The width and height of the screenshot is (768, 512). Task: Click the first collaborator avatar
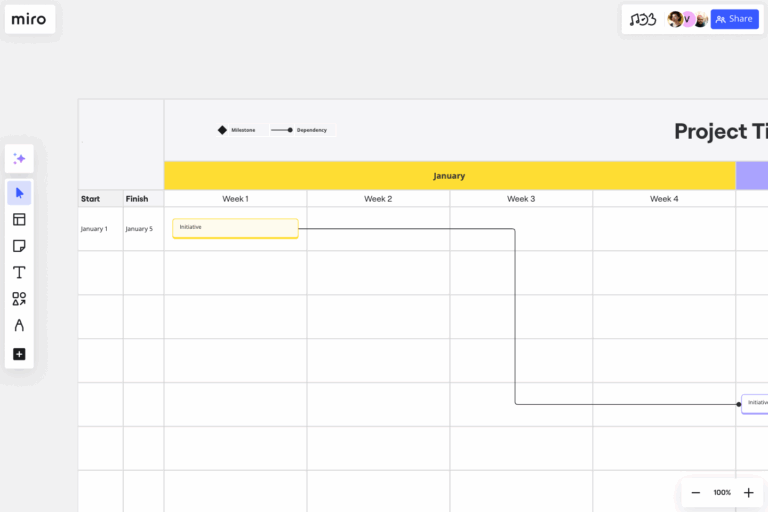click(x=675, y=19)
